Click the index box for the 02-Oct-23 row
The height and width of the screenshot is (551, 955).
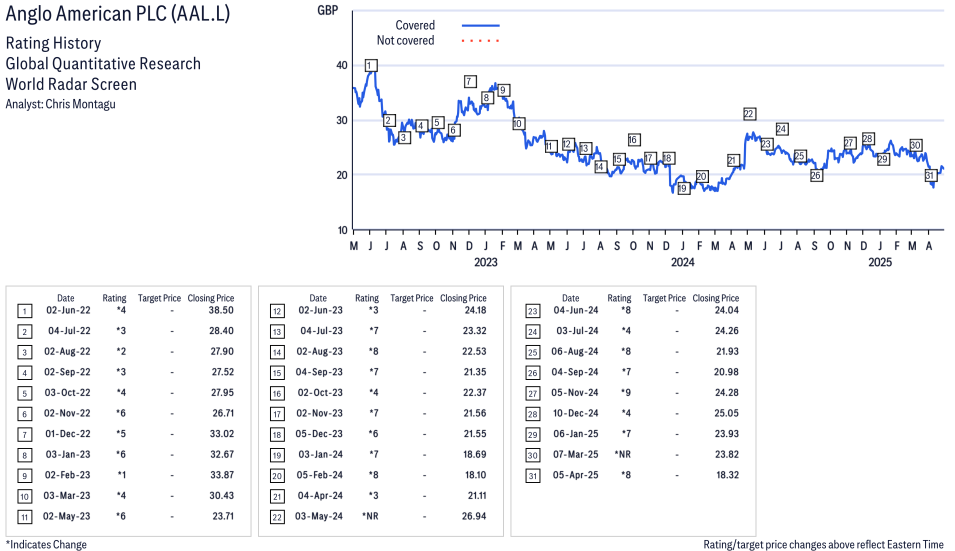pos(277,394)
